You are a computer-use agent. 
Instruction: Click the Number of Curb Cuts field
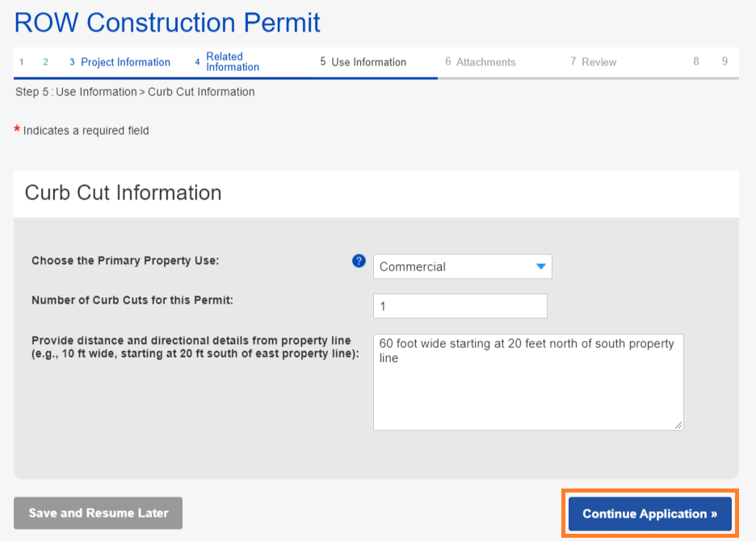point(460,306)
